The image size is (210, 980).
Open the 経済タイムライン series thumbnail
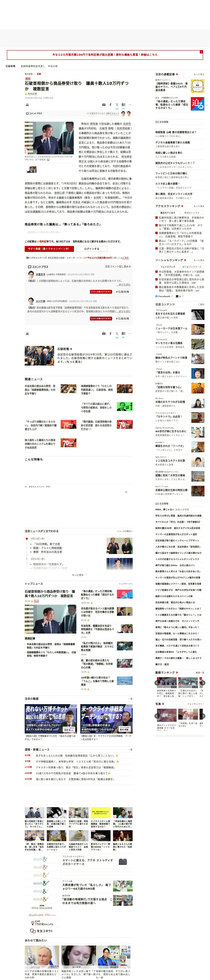coord(197,86)
